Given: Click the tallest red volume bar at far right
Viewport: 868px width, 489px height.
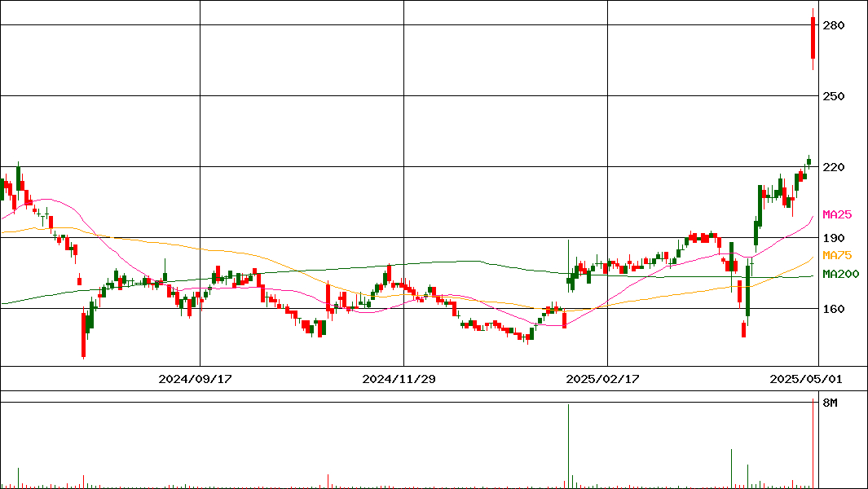Looking at the screenshot, I should point(813,443).
